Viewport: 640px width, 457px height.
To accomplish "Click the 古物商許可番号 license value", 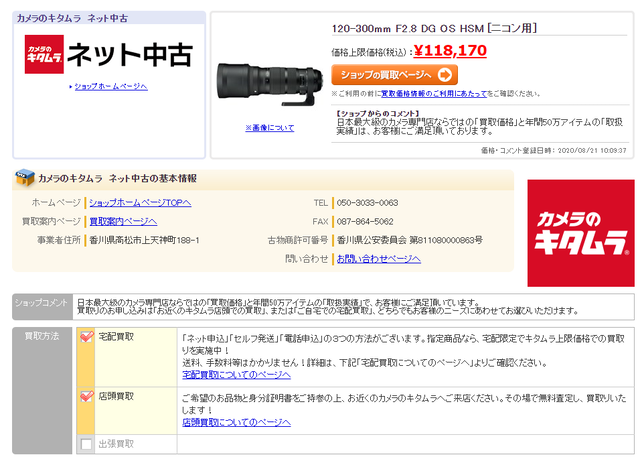I will [409, 240].
